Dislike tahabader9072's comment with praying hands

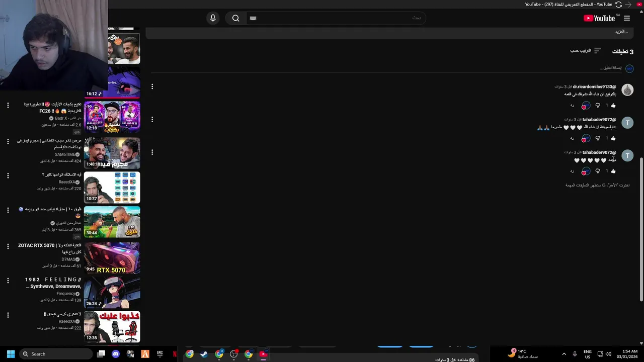coord(598,138)
